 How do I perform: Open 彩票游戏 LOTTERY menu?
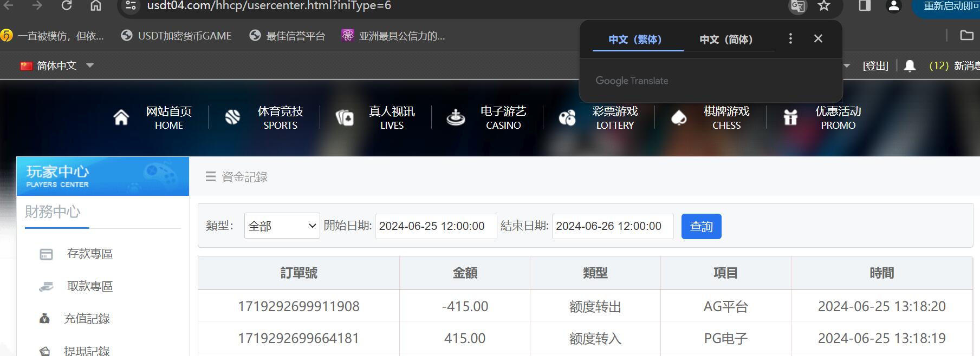tap(615, 117)
